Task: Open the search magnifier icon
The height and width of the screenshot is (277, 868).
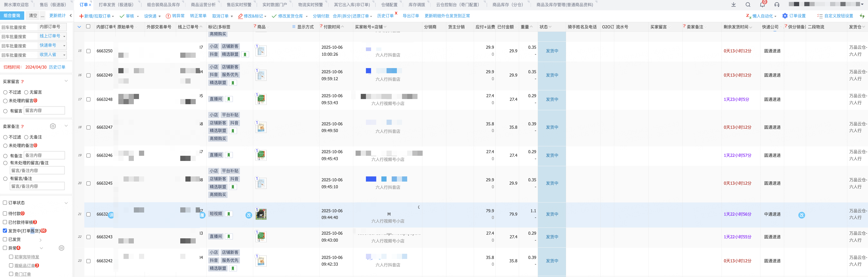Action: pyautogui.click(x=748, y=5)
